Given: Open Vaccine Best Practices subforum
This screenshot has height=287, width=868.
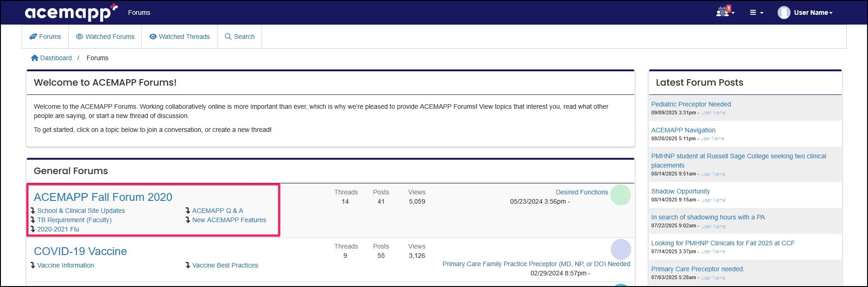Looking at the screenshot, I should click(x=225, y=265).
